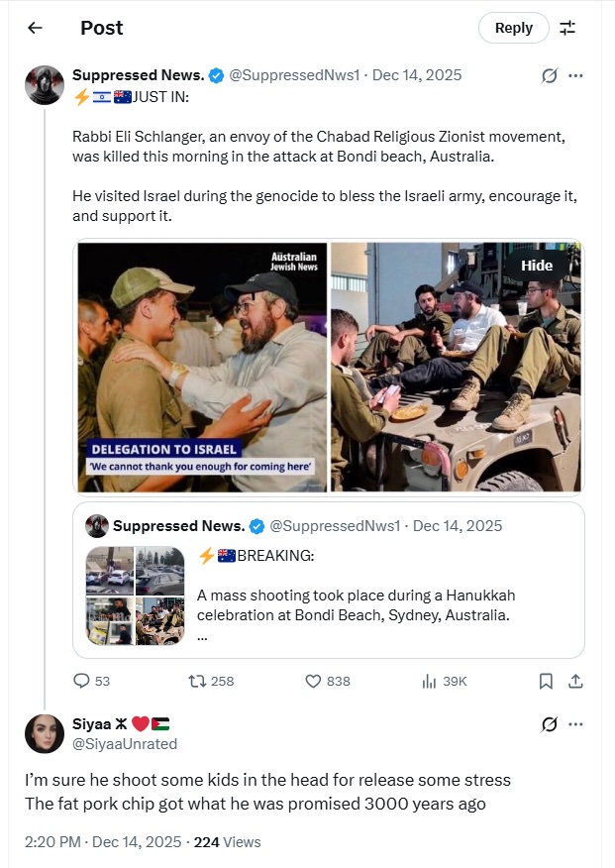Viewport: 615px width, 868px height.
Task: Open Suppressed News profile avatar
Action: pos(45,86)
